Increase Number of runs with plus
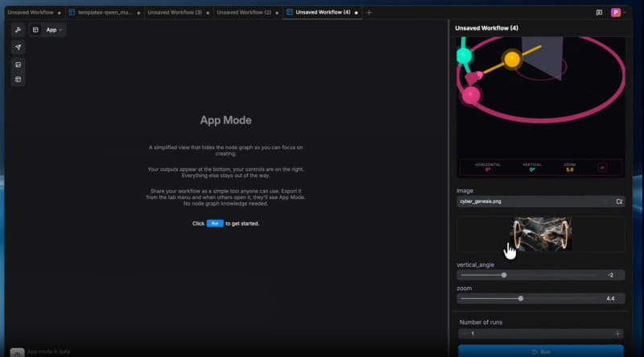644x357 pixels. point(617,334)
